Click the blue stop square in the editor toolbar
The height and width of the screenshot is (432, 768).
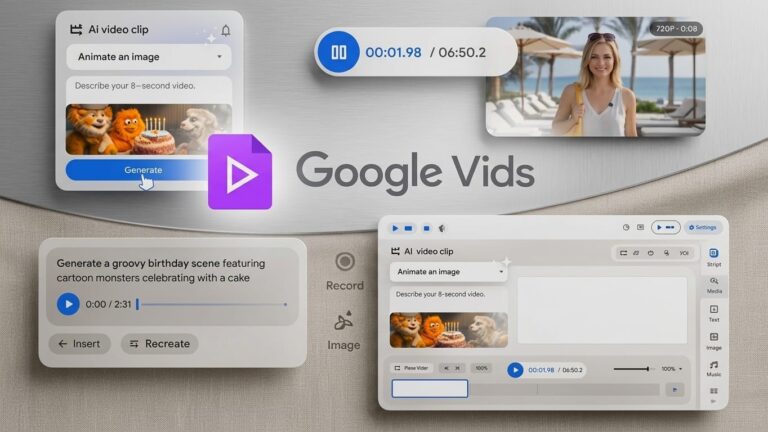pyautogui.click(x=427, y=228)
